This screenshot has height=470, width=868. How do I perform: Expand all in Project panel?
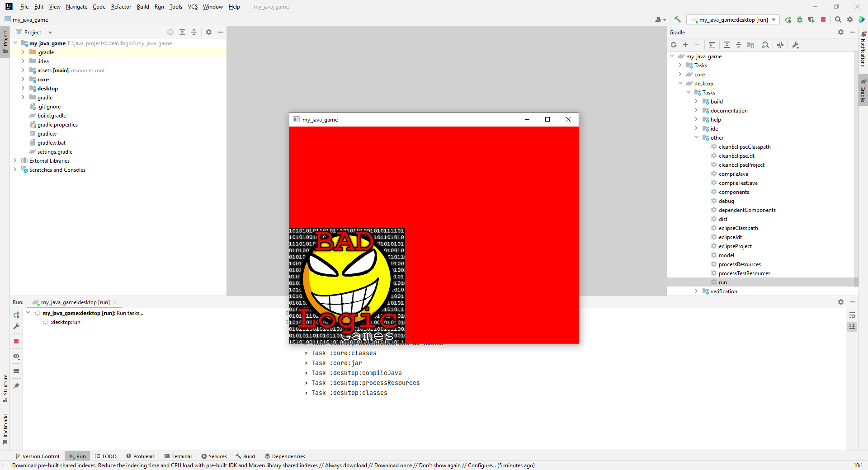click(x=182, y=32)
